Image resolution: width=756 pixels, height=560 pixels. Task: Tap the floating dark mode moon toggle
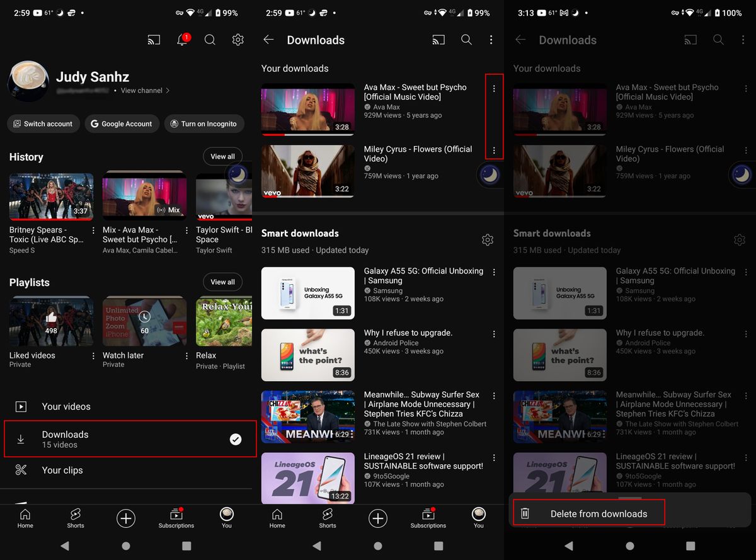490,174
